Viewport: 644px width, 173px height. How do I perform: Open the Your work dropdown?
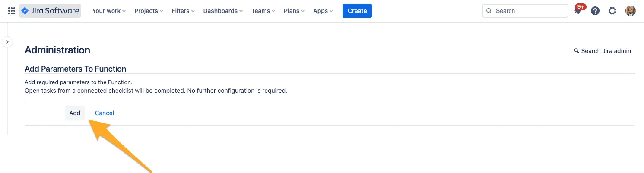pos(109,11)
